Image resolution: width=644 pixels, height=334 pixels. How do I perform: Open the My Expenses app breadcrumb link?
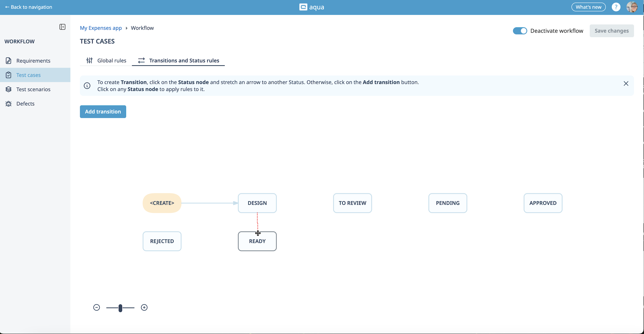[101, 28]
